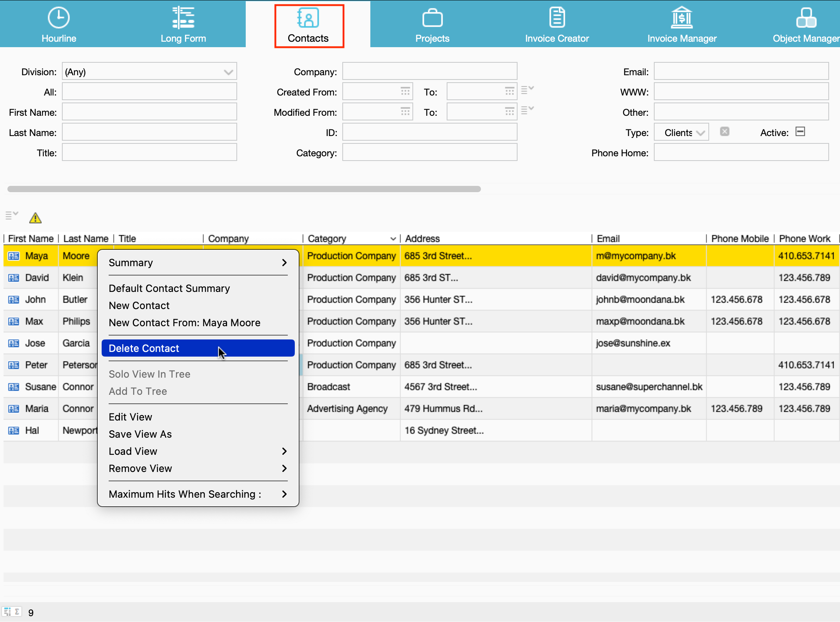Screen dimensions: 840x622
Task: Switch to the Contacts tab
Action: [x=308, y=26]
